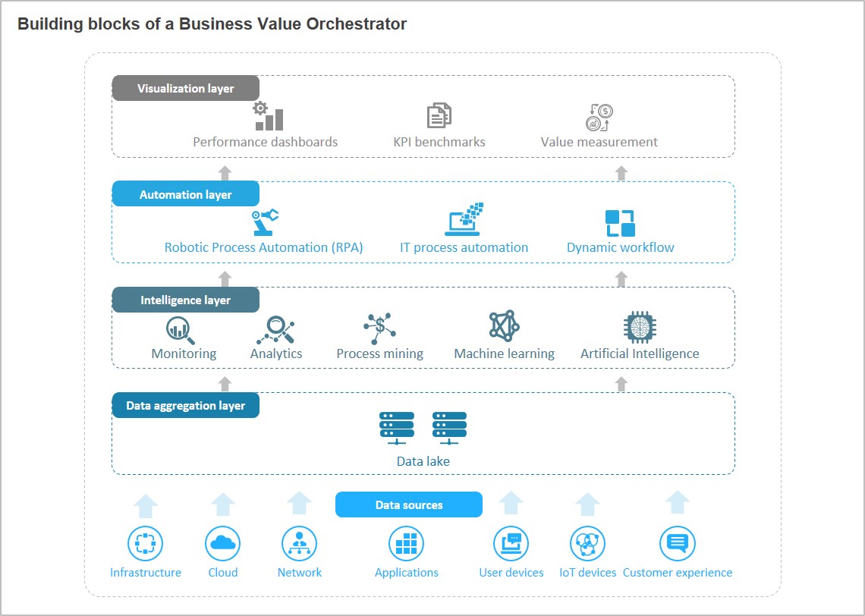Click the right Data lake server icon
The height and width of the screenshot is (616, 865).
click(449, 428)
